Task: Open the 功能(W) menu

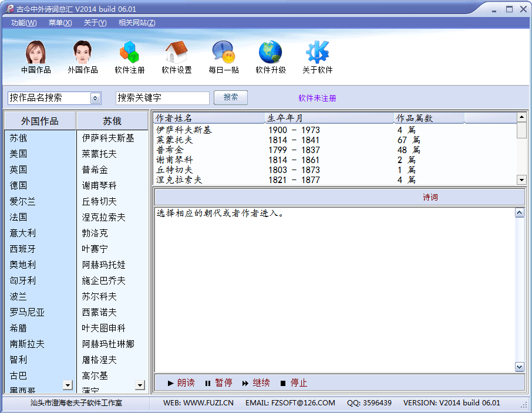Action: 23,23
